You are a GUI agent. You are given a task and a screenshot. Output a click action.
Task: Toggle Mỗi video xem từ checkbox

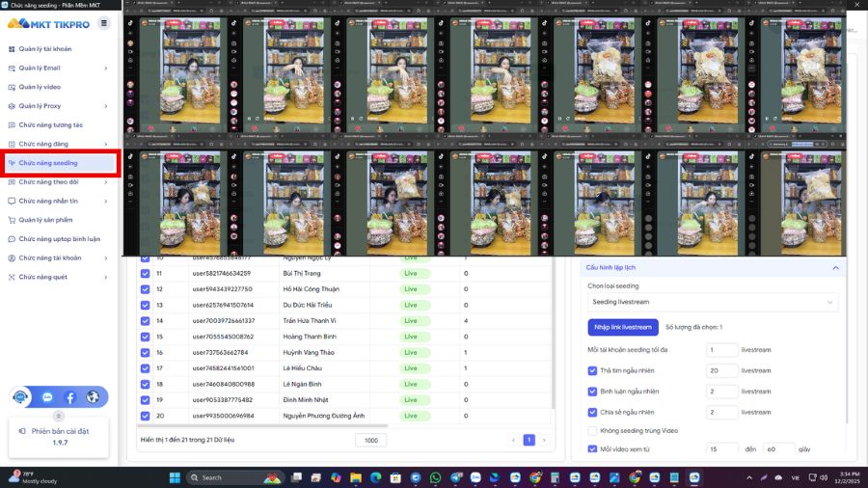tap(592, 449)
